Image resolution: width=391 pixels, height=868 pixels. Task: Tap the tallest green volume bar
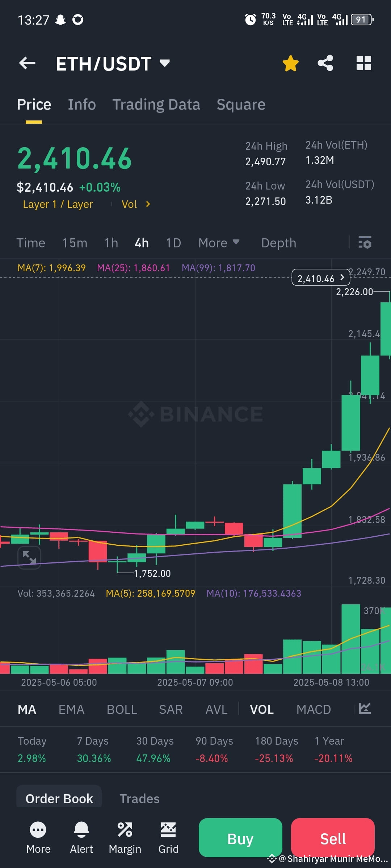(x=350, y=639)
